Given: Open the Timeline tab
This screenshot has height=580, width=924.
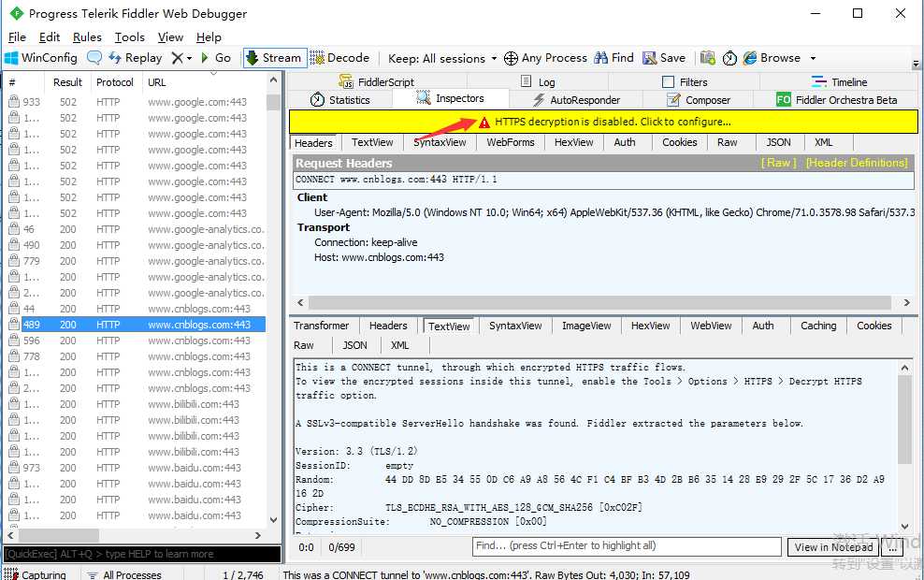Looking at the screenshot, I should point(839,82).
